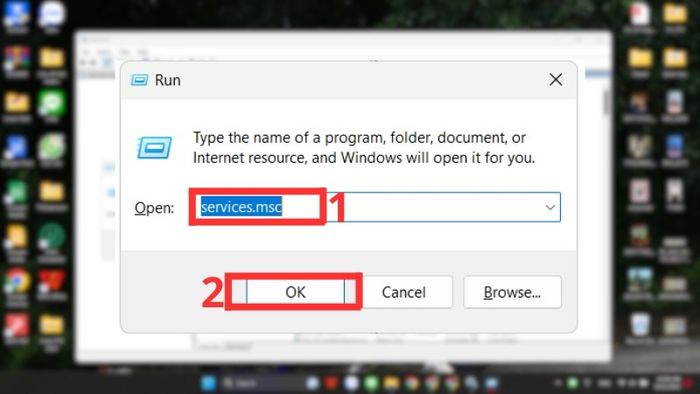Open the Browse... file picker
The image size is (700, 394).
(512, 292)
